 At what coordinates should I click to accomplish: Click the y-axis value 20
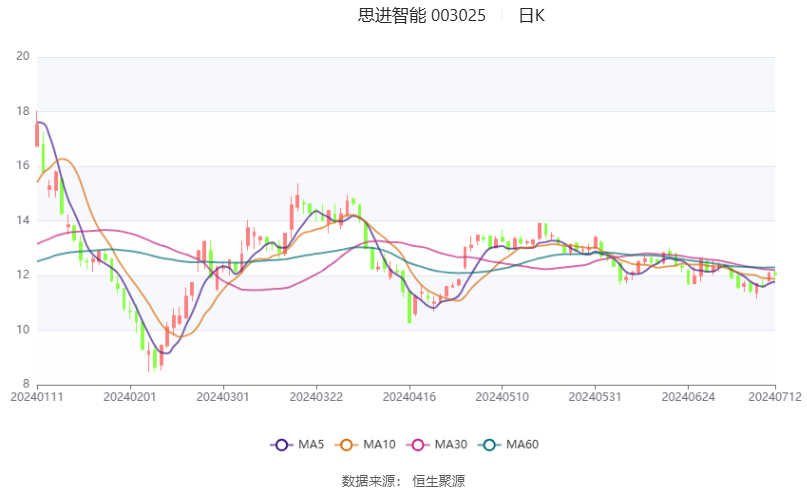23,56
